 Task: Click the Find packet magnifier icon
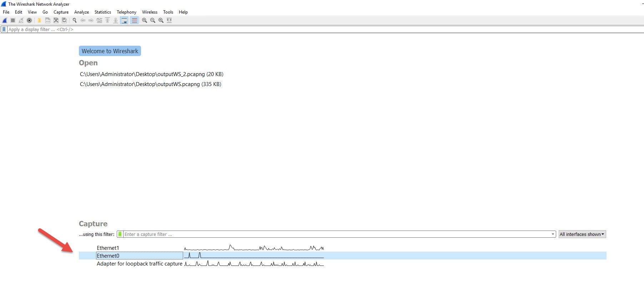click(75, 20)
